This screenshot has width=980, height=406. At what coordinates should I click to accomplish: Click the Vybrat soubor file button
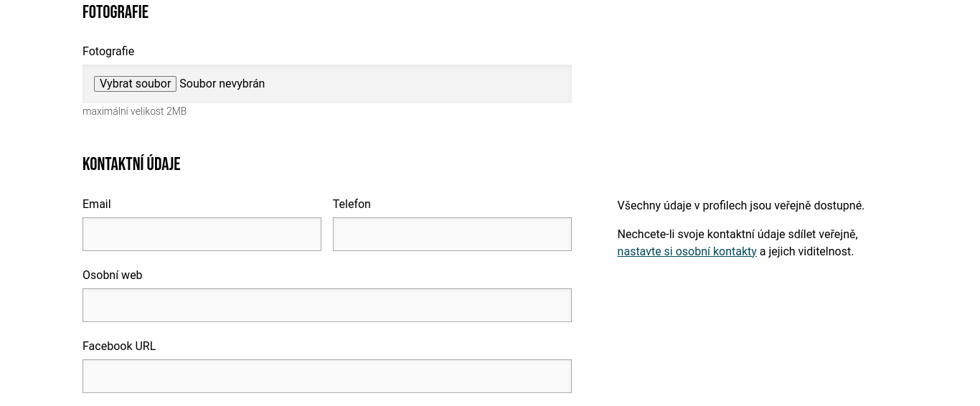[x=135, y=84]
